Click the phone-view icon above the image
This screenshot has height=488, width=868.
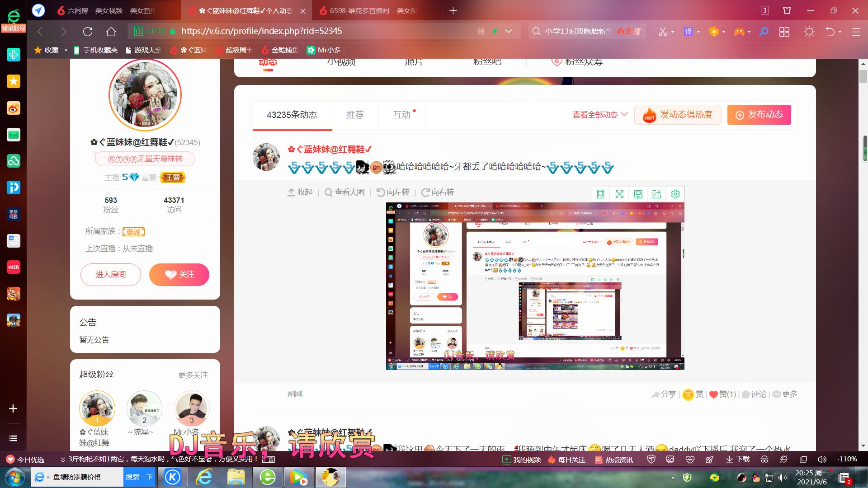(x=600, y=194)
